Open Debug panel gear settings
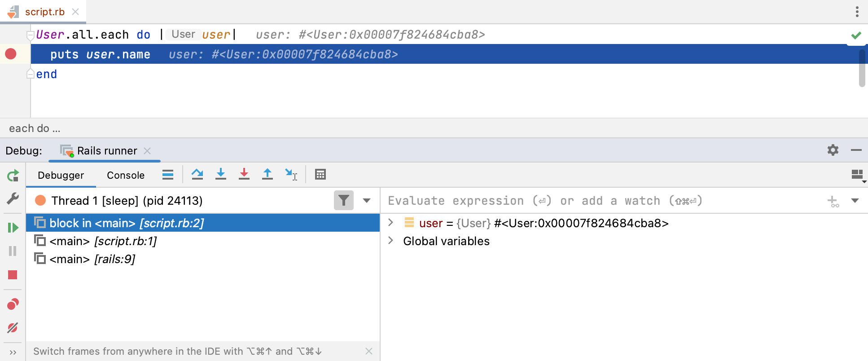 point(833,150)
